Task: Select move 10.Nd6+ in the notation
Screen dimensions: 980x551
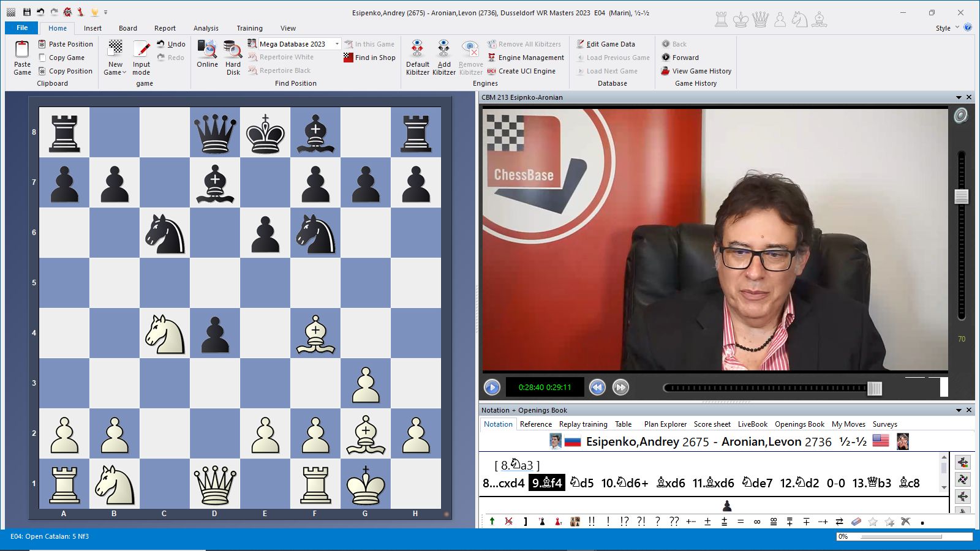Action: click(624, 483)
